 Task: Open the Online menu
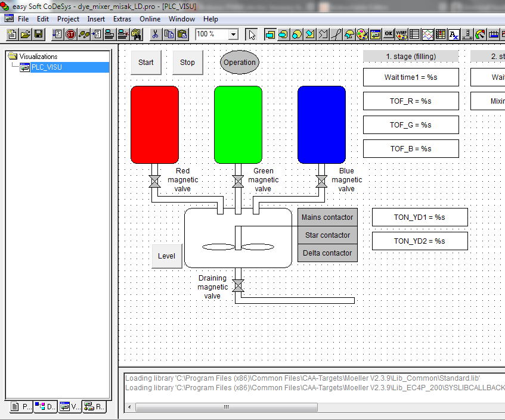150,18
